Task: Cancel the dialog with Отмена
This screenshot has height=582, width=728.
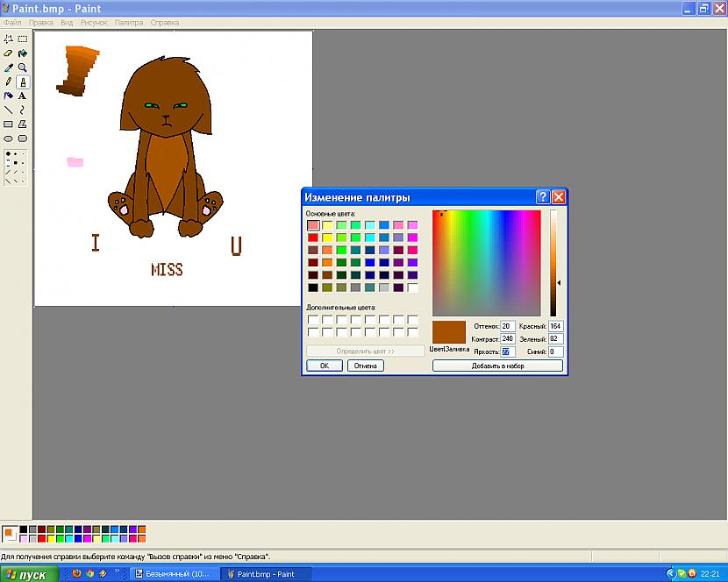Action: (366, 366)
